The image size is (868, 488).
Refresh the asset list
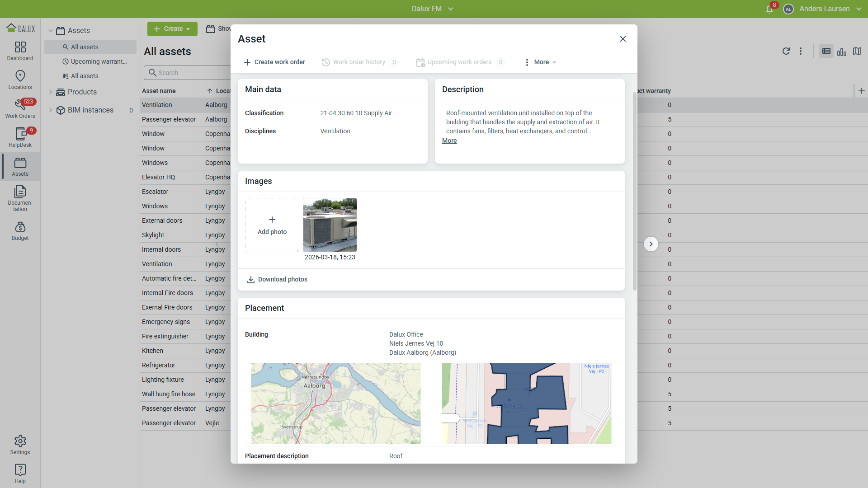(x=786, y=51)
